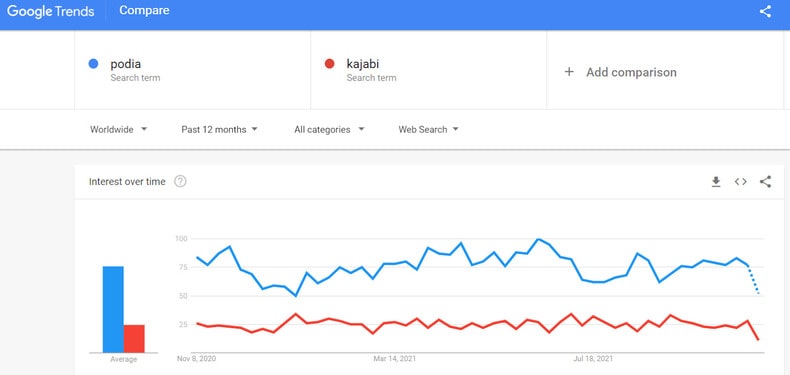Image resolution: width=790 pixels, height=375 pixels.
Task: Open the embed code icon on the chart card
Action: [740, 182]
